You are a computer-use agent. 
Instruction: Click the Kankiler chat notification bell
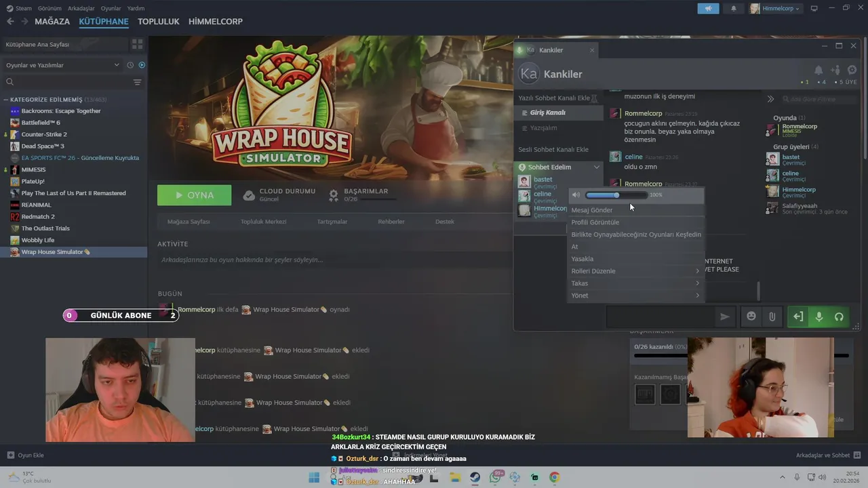click(x=818, y=70)
